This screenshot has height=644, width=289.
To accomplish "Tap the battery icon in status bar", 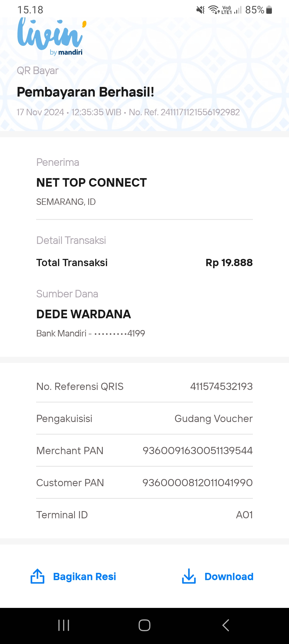I will pyautogui.click(x=269, y=10).
